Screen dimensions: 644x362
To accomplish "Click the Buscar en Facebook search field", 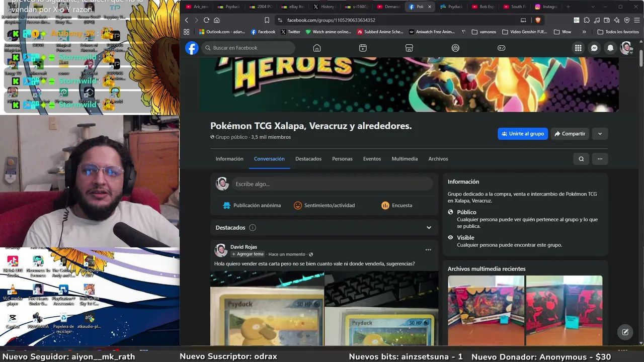I will [248, 48].
